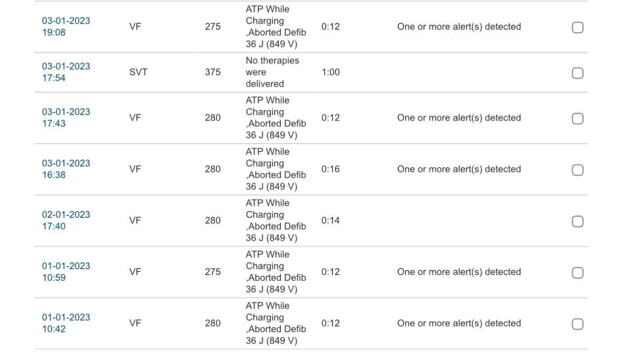The height and width of the screenshot is (364, 618).
Task: Click "No therapies were delivered" text
Action: [x=272, y=72]
